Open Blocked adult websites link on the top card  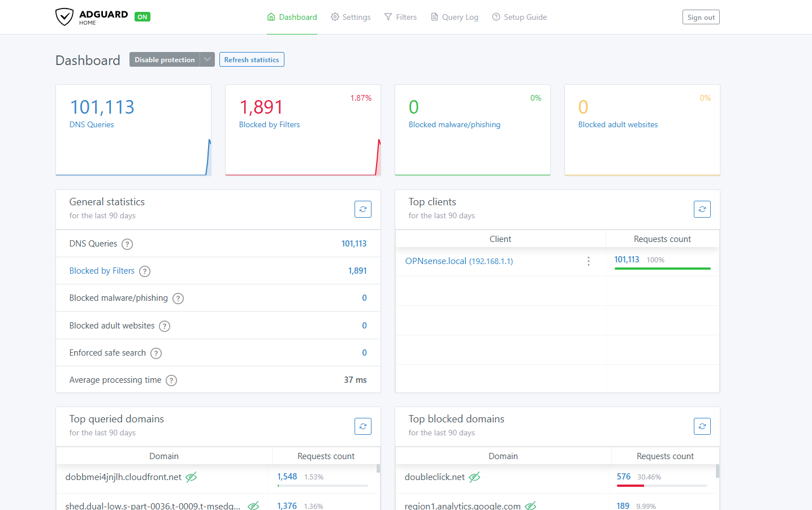[618, 124]
